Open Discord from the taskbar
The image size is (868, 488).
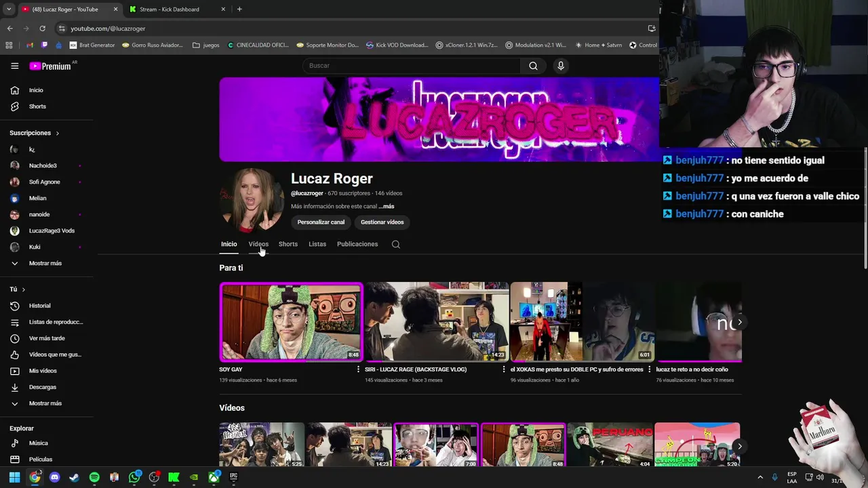pos(54,477)
